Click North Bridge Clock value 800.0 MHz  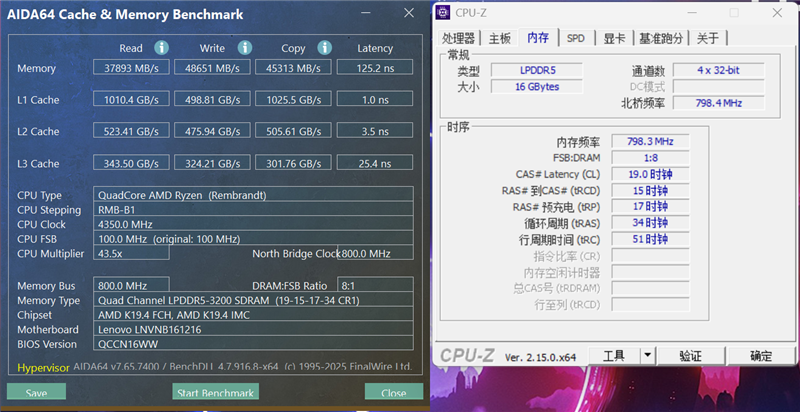coord(376,252)
